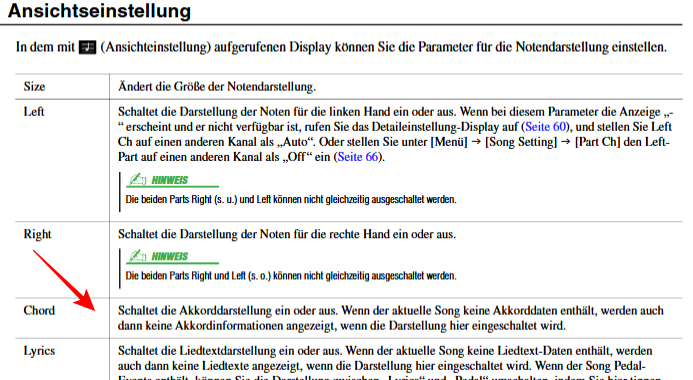
Task: Click 'Schaltet die Liedtextdarstellung ein oder aus' text
Action: pos(229,351)
